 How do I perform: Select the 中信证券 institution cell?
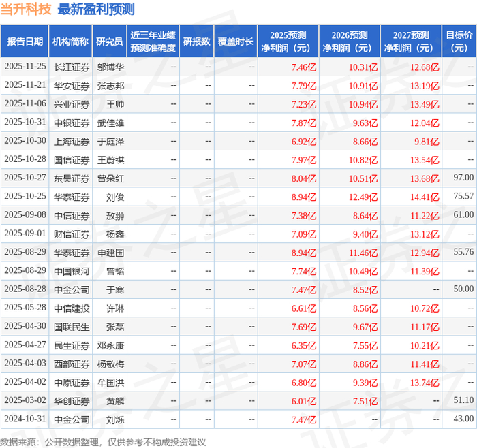pos(72,216)
